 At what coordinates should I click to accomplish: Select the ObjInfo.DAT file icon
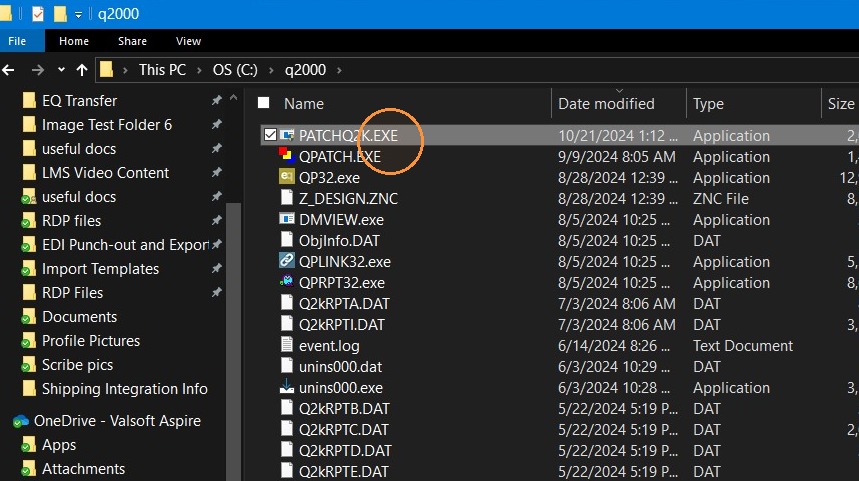[287, 240]
